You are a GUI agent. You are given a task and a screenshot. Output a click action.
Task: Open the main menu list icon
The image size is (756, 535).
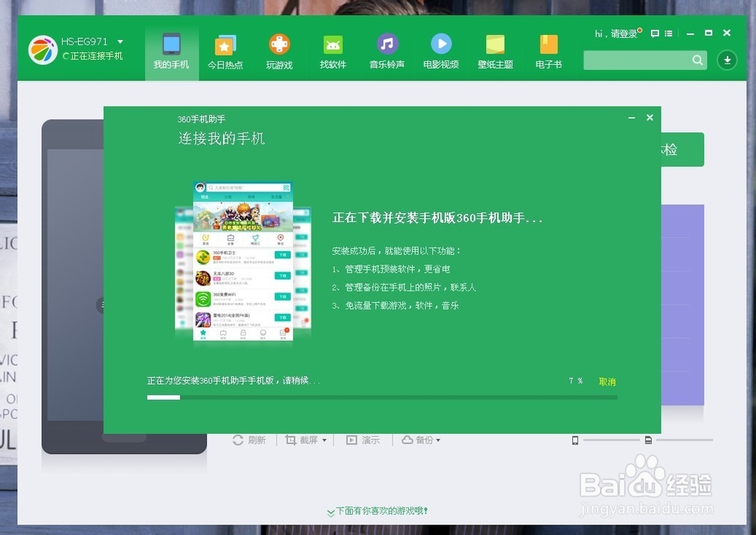coord(668,34)
